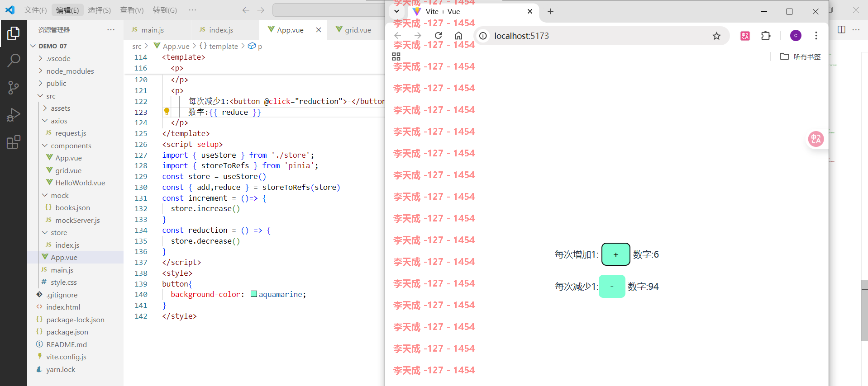This screenshot has width=868, height=386.
Task: View site information for localhost
Action: 483,36
